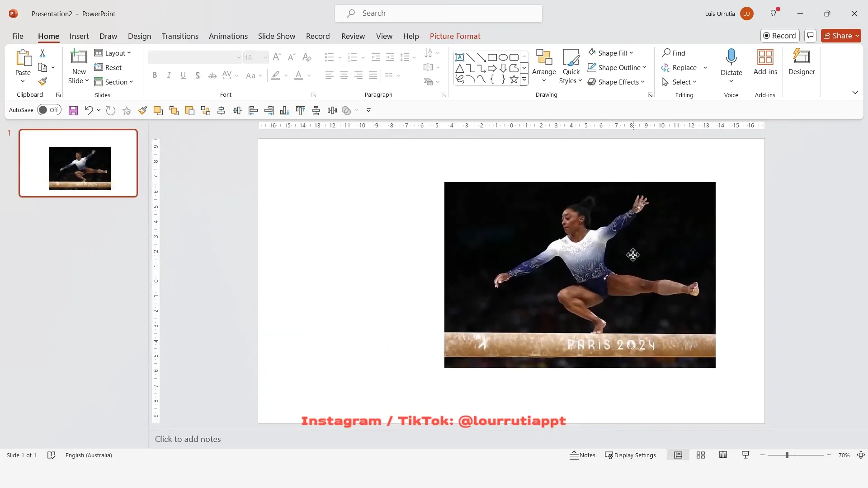868x488 pixels.
Task: Switch to Reading View
Action: coord(723,455)
